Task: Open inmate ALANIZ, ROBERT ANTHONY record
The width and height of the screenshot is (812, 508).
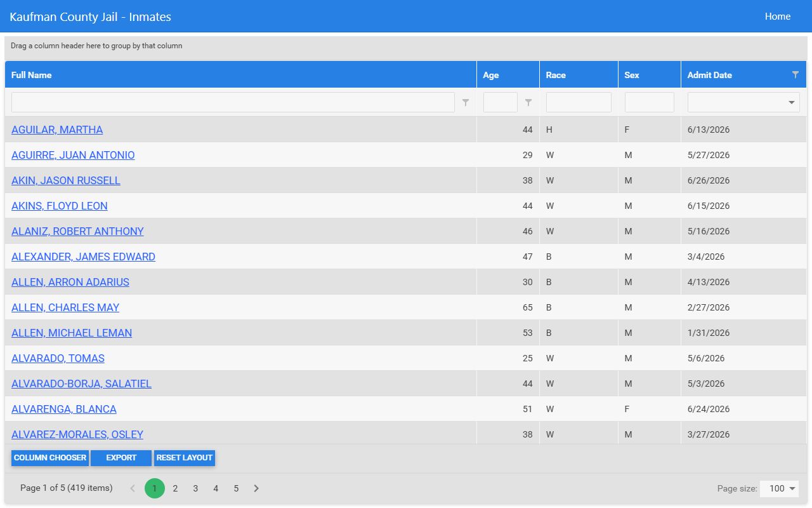Action: [77, 231]
